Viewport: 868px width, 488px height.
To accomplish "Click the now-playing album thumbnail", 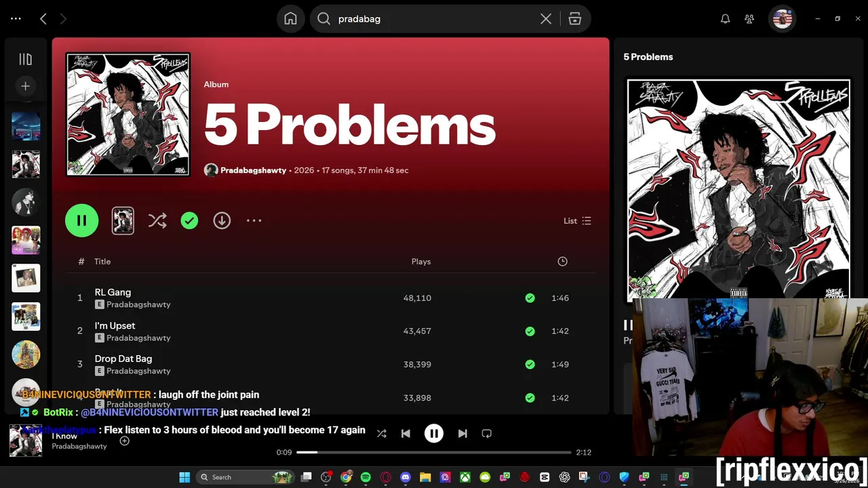I will coord(26,441).
